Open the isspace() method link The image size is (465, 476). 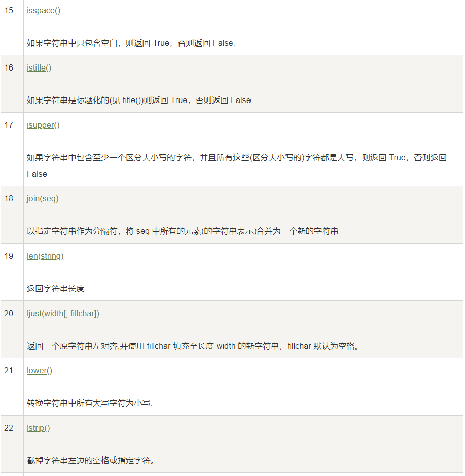click(x=43, y=10)
